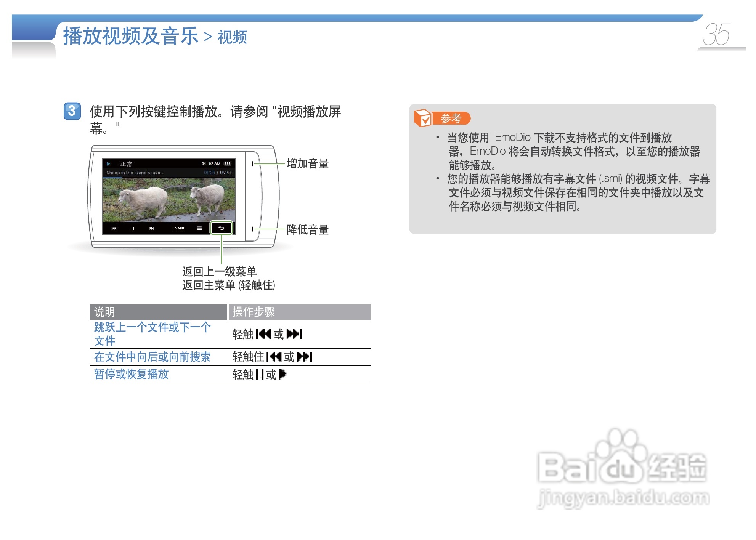Click the battery indicator on device screen
This screenshot has height=540, width=756.
tap(228, 164)
